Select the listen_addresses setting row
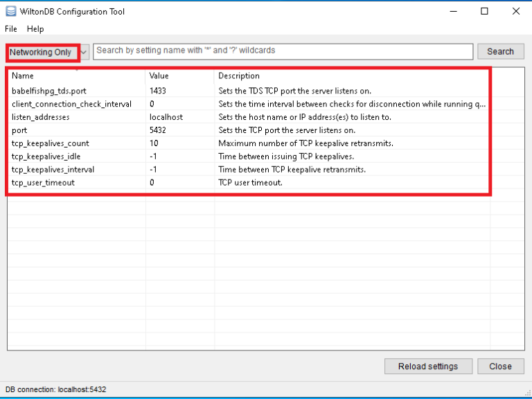 41,117
